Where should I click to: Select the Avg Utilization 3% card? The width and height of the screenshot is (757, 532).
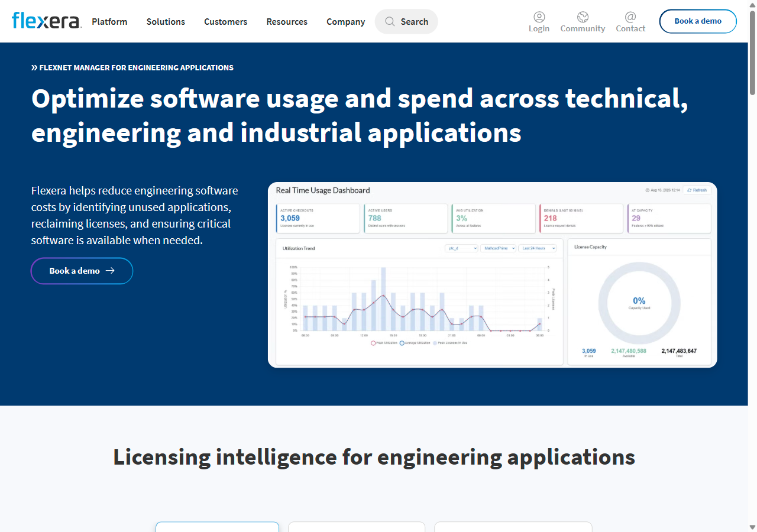(x=493, y=219)
